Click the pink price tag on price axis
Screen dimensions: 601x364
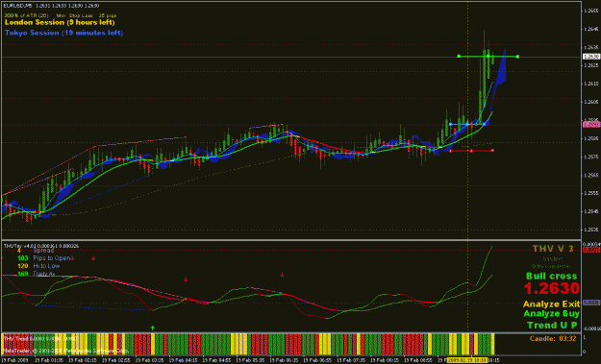[x=591, y=125]
